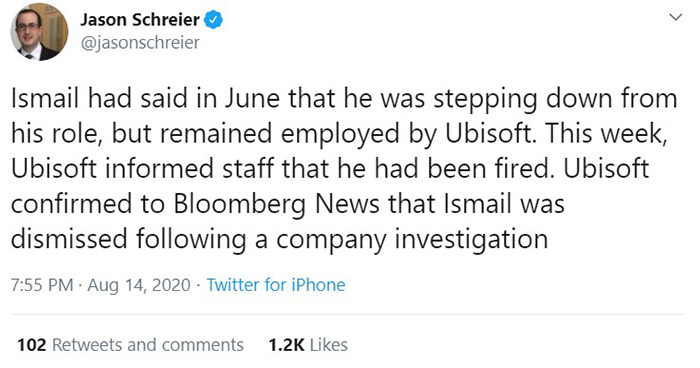View the 102 Retweets and comments
The image size is (700, 368).
(x=130, y=345)
